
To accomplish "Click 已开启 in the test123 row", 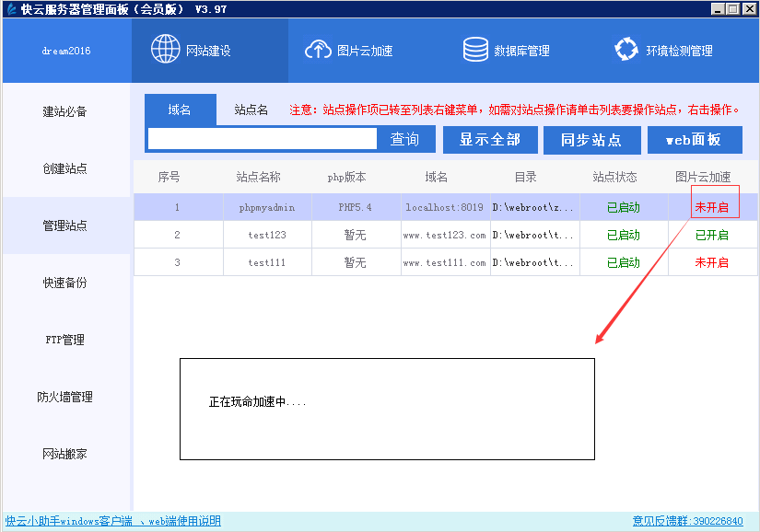I will pos(711,236).
